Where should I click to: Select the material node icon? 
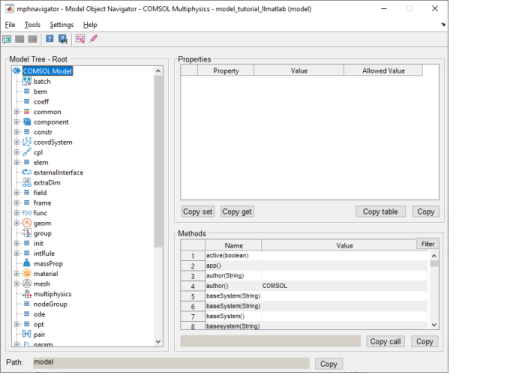click(27, 274)
